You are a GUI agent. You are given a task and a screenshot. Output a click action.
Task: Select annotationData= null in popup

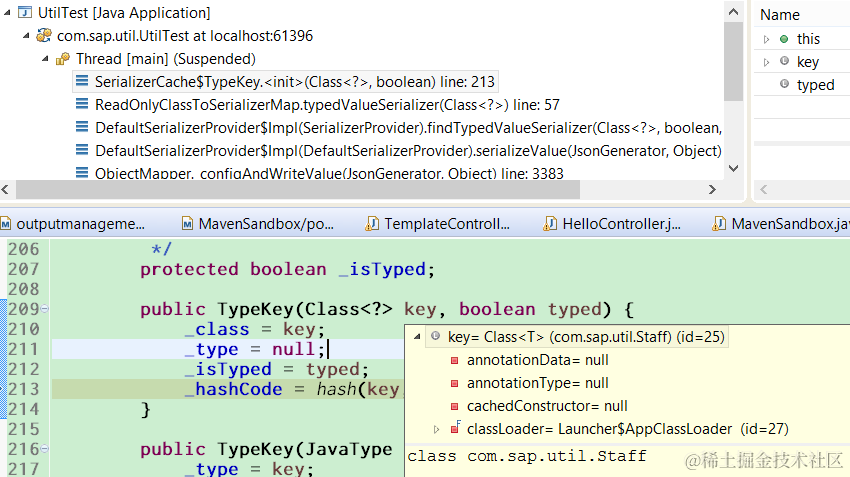click(x=538, y=360)
